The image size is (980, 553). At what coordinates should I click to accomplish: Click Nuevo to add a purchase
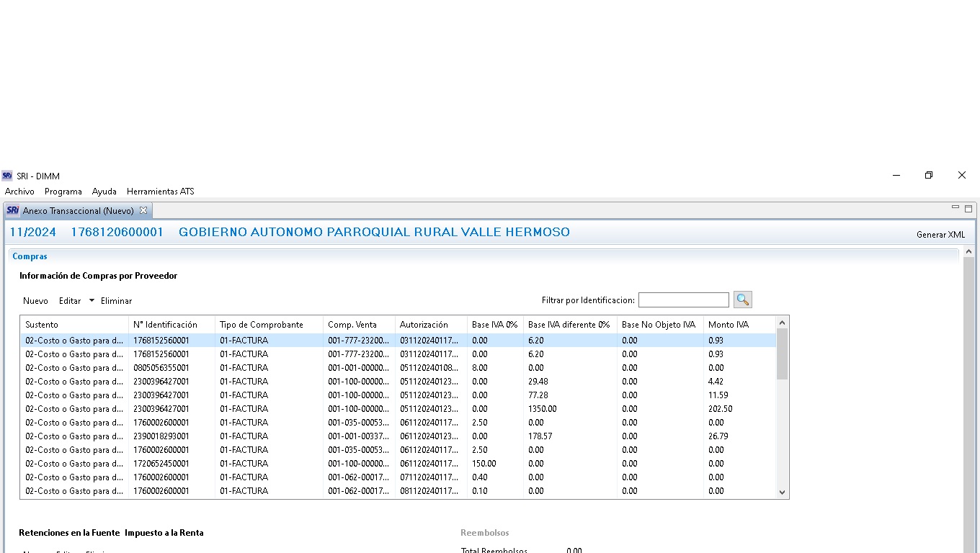pyautogui.click(x=35, y=301)
